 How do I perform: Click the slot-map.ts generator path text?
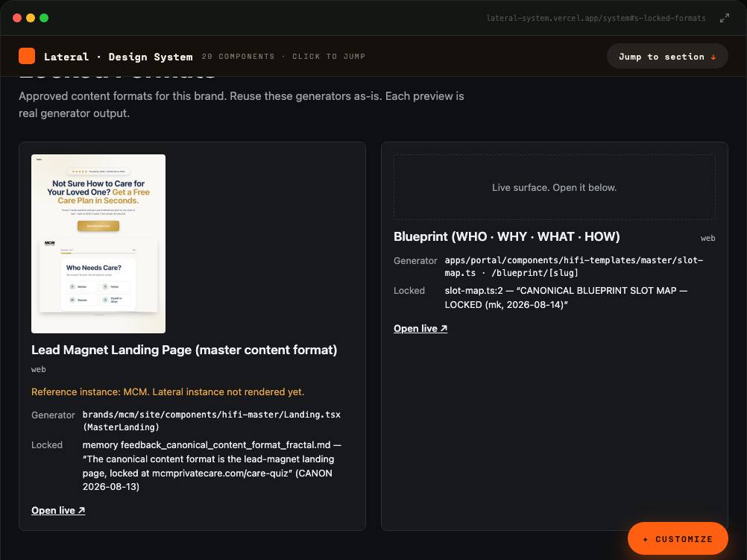point(574,266)
